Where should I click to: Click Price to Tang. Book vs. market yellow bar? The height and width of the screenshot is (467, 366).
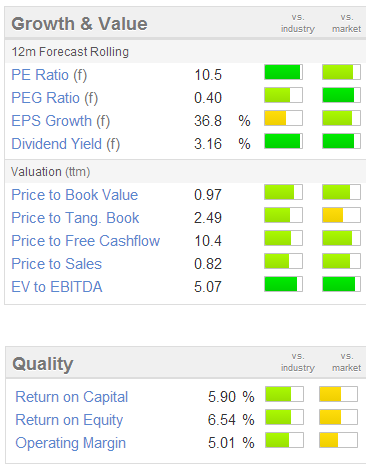(341, 215)
